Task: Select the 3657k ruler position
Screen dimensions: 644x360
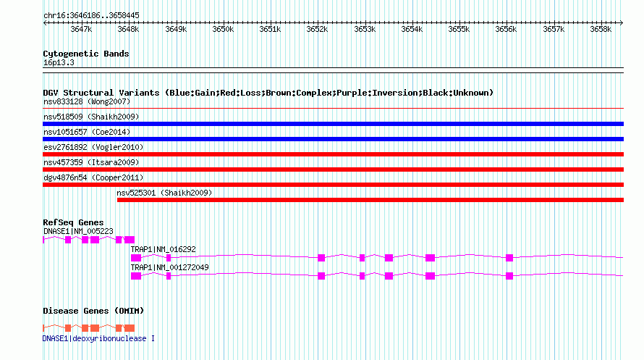Action: coord(554,29)
